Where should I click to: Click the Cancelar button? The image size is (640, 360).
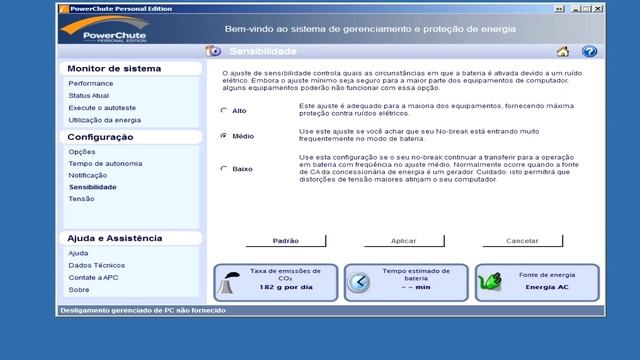(x=522, y=241)
